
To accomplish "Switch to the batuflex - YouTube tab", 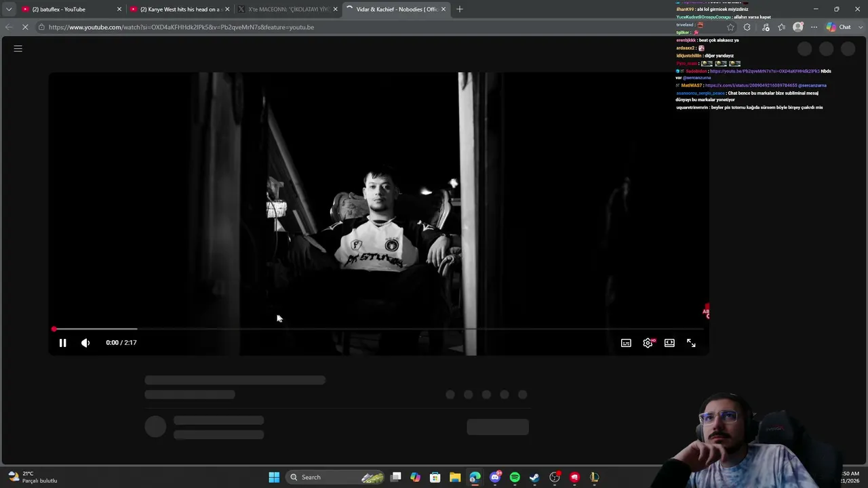I will 71,9.
